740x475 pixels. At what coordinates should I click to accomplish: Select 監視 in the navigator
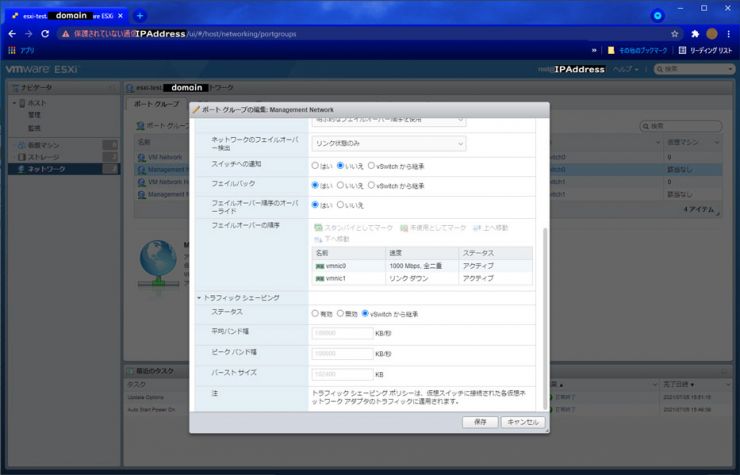[x=34, y=128]
